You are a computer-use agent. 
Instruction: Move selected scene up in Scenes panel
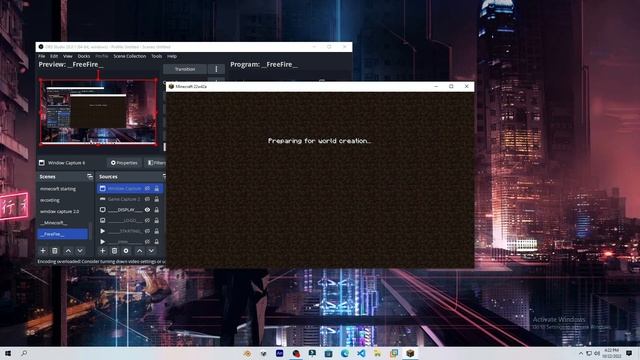pos(68,251)
